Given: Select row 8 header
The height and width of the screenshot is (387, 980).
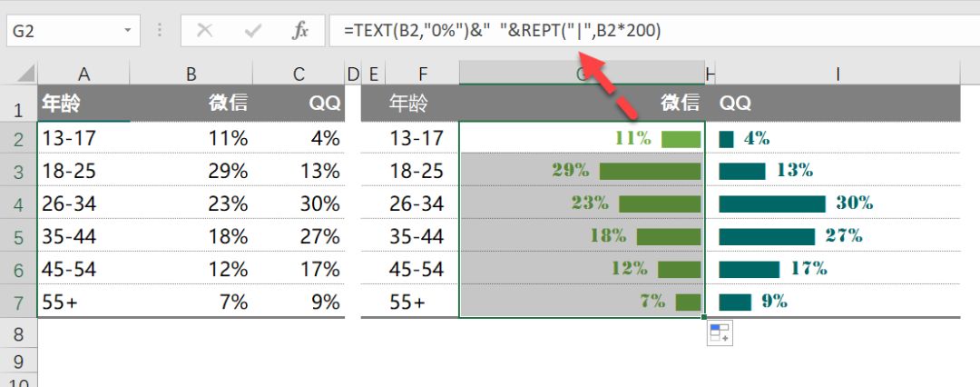Looking at the screenshot, I should point(18,333).
